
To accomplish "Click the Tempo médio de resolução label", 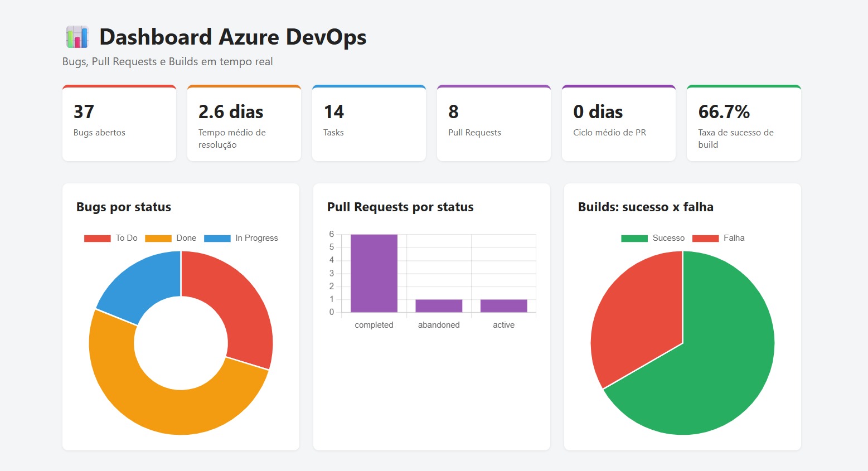I will [x=232, y=139].
